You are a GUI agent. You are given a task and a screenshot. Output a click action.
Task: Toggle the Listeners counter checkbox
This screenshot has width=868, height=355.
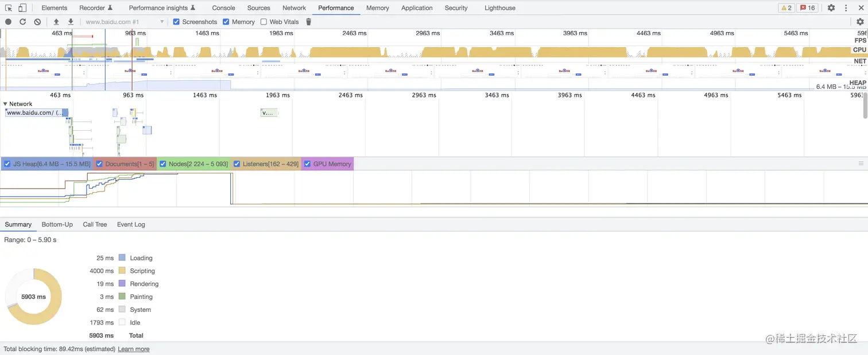pos(237,164)
